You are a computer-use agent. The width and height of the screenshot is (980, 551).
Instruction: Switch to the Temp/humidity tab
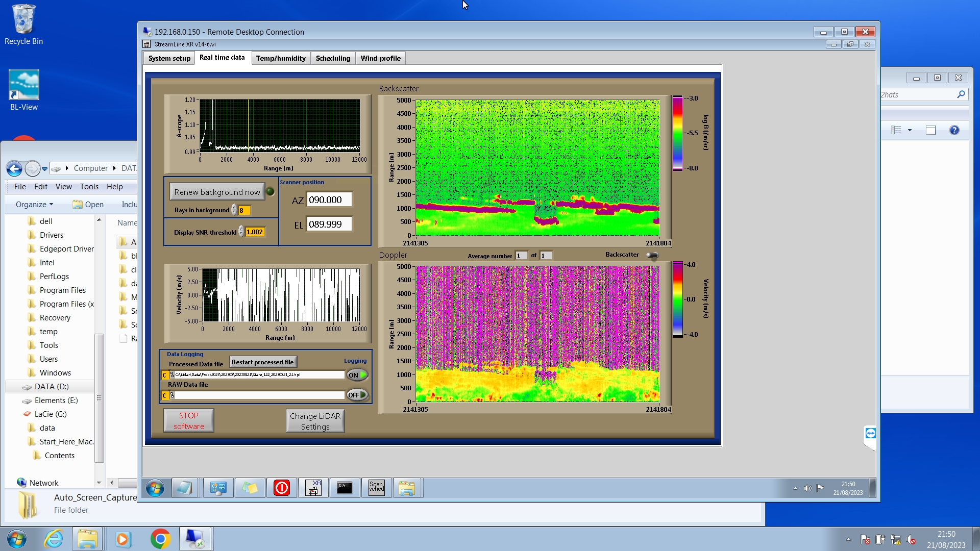pos(280,58)
